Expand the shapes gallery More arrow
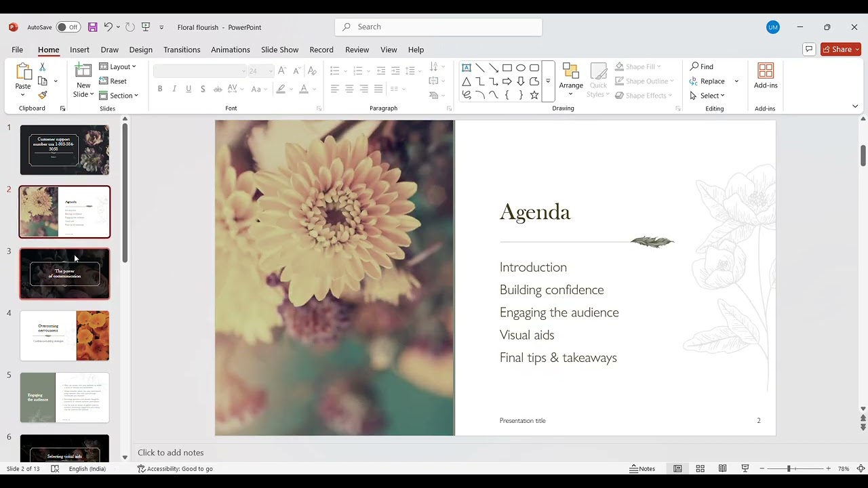This screenshot has width=868, height=488. pyautogui.click(x=548, y=81)
